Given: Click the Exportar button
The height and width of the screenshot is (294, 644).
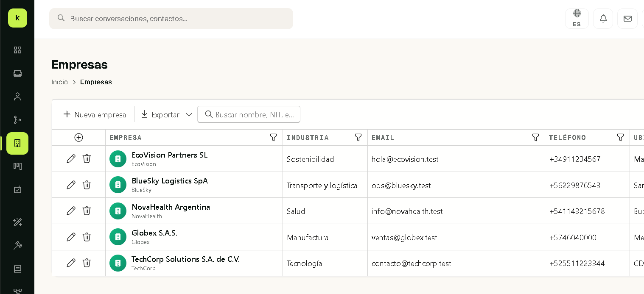Looking at the screenshot, I should click(x=160, y=114).
